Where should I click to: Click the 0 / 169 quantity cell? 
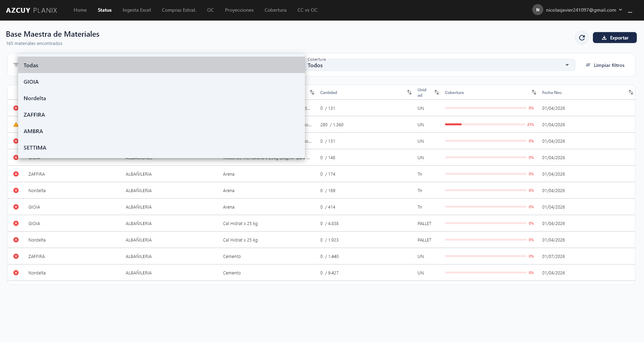328,191
